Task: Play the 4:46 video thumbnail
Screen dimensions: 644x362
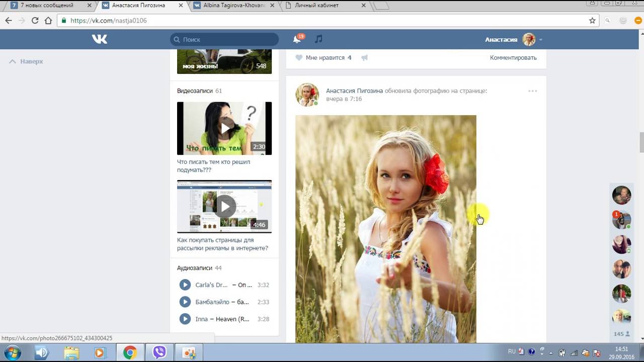Action: tap(224, 206)
